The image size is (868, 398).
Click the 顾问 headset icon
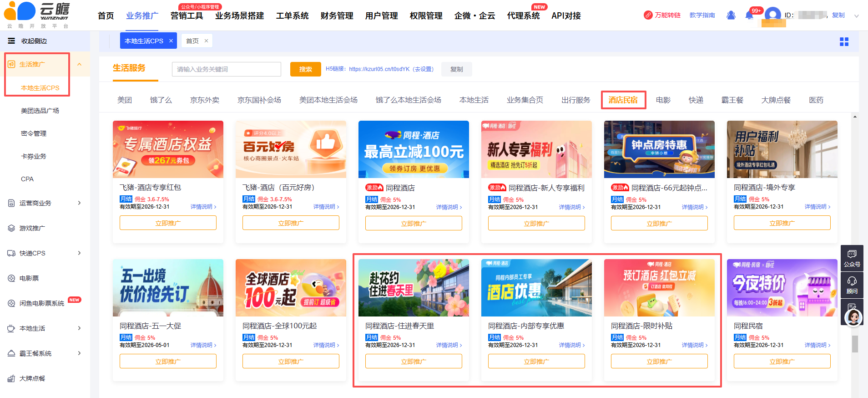pyautogui.click(x=852, y=285)
